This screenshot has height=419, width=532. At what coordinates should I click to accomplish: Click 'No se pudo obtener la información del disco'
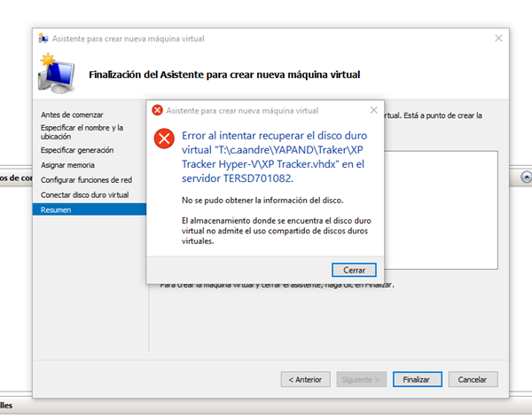click(x=262, y=201)
